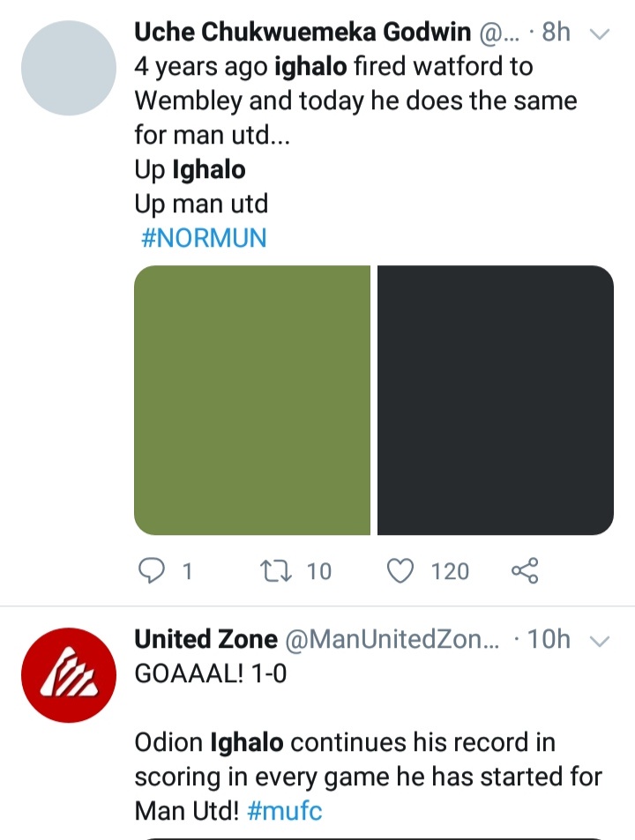Open the #mufc hashtag
Viewport: 635px width, 840px height.
[285, 810]
